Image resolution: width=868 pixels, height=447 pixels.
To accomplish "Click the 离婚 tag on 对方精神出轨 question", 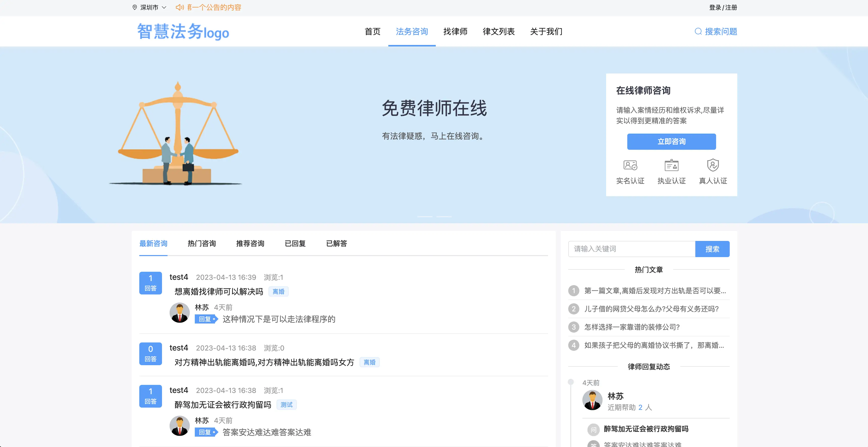I will tap(369, 362).
